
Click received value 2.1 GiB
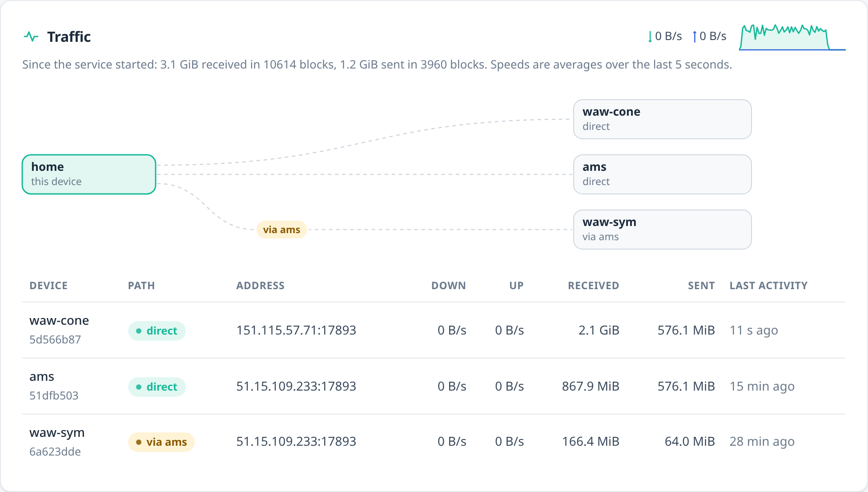click(x=599, y=330)
